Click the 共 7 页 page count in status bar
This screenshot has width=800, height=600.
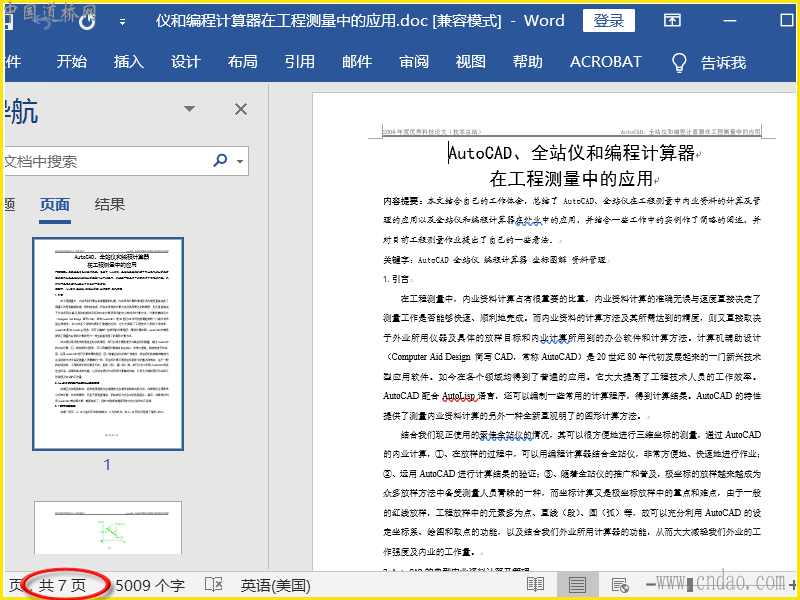coord(62,585)
